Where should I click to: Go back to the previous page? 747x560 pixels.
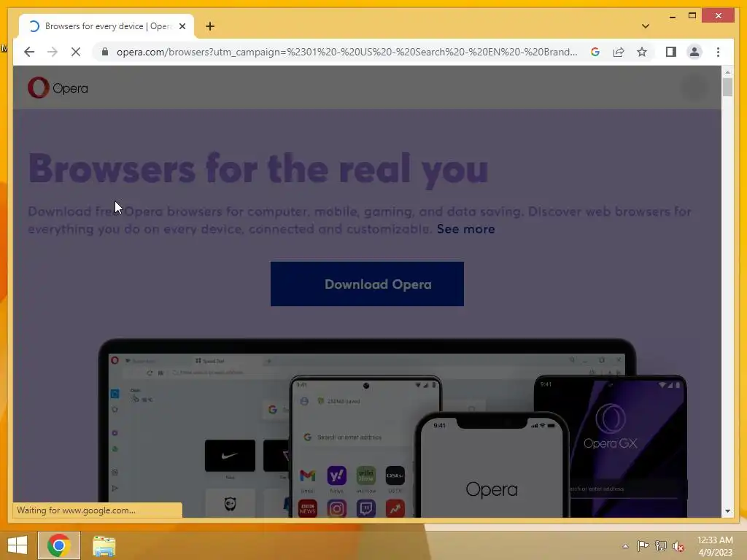(x=29, y=52)
